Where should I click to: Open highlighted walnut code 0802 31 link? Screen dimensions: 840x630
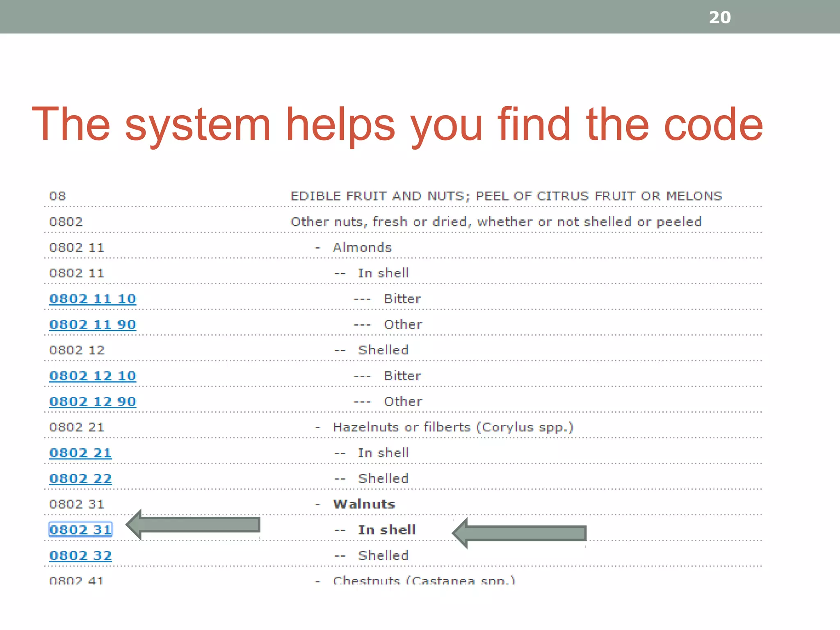click(x=80, y=530)
